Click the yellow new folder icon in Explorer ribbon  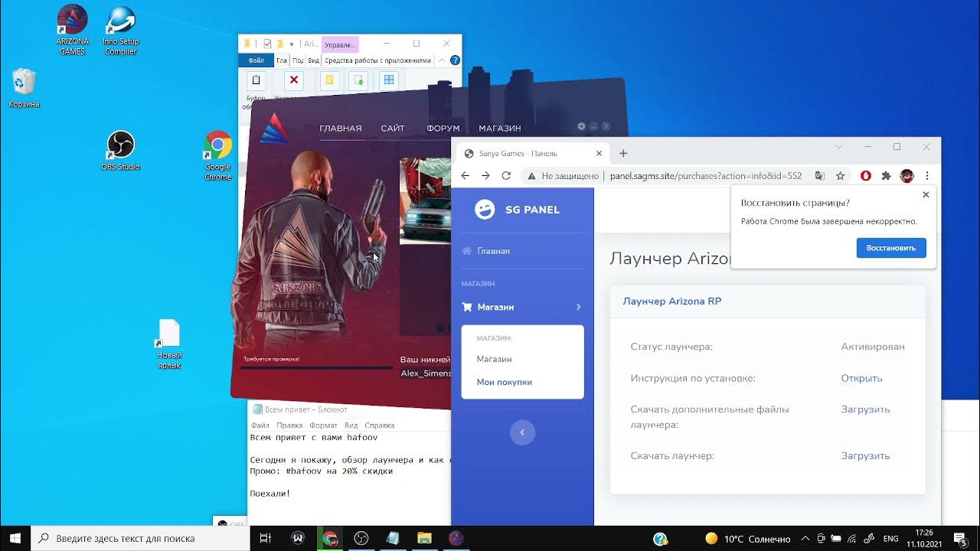329,80
